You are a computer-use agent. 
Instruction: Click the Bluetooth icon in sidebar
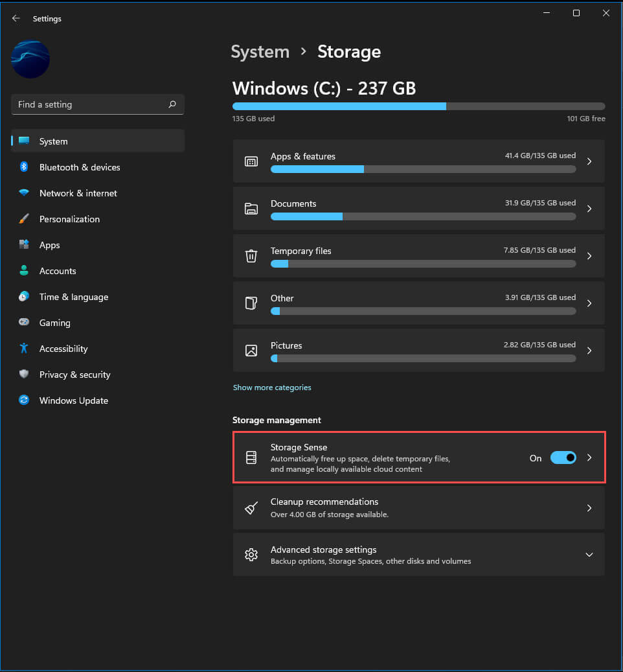24,167
